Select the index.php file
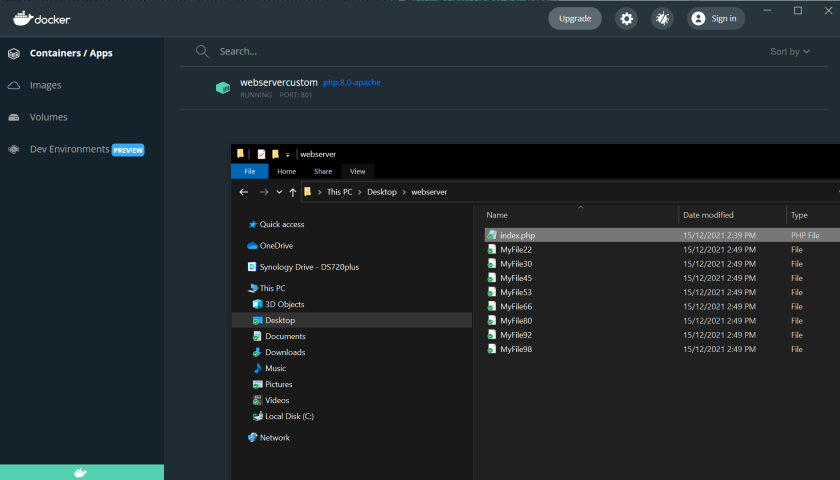840x480 pixels. 662,235
